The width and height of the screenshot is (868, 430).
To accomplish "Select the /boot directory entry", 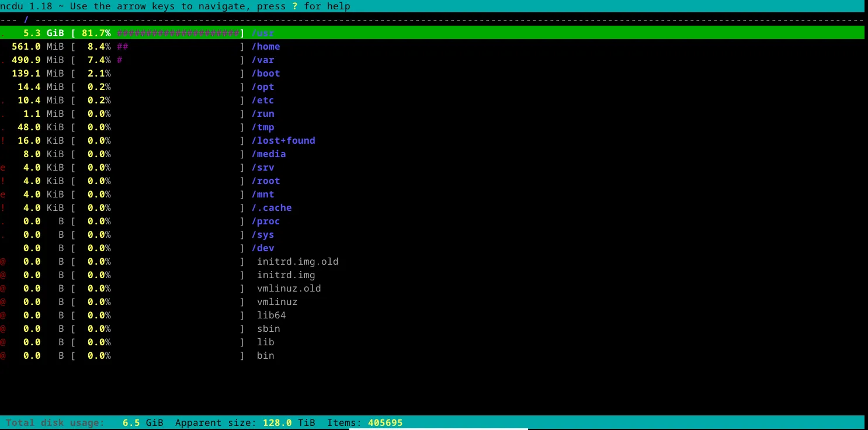I will 266,74.
